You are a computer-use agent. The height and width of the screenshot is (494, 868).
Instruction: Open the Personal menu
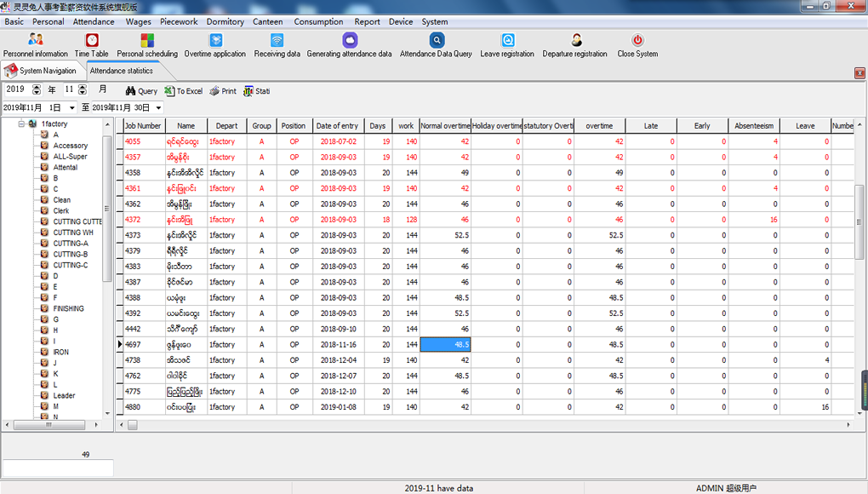(49, 21)
